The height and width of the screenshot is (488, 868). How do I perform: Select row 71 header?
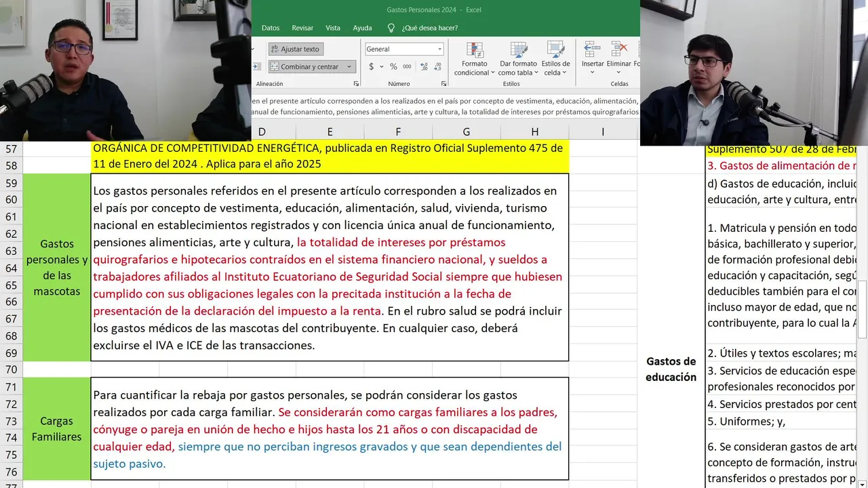click(x=11, y=388)
